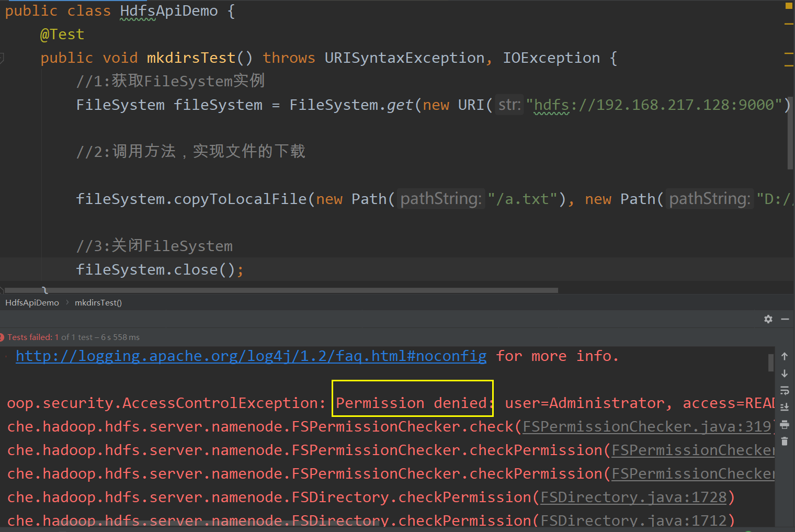Select mkdirsTest() in the breadcrumb
Image resolution: width=795 pixels, height=532 pixels.
tap(98, 303)
